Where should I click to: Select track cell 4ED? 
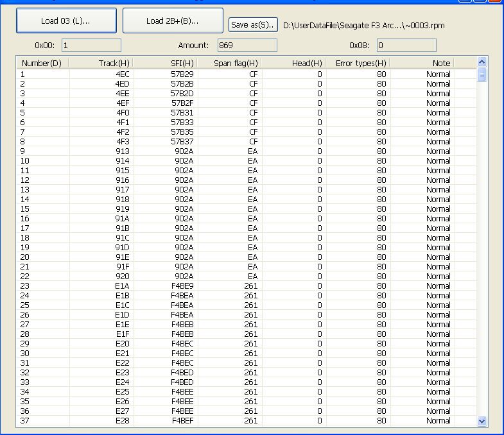point(122,84)
